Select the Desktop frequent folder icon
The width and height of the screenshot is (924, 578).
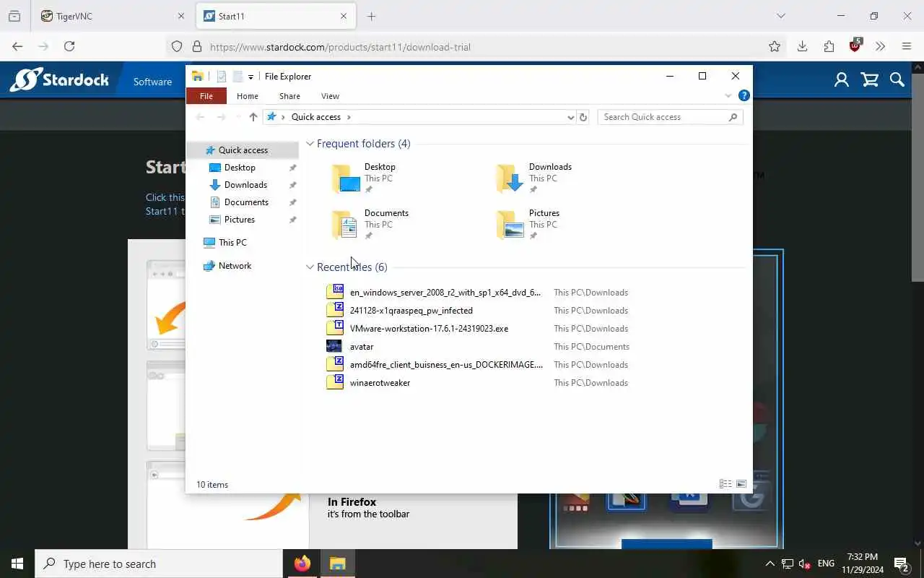(x=346, y=178)
